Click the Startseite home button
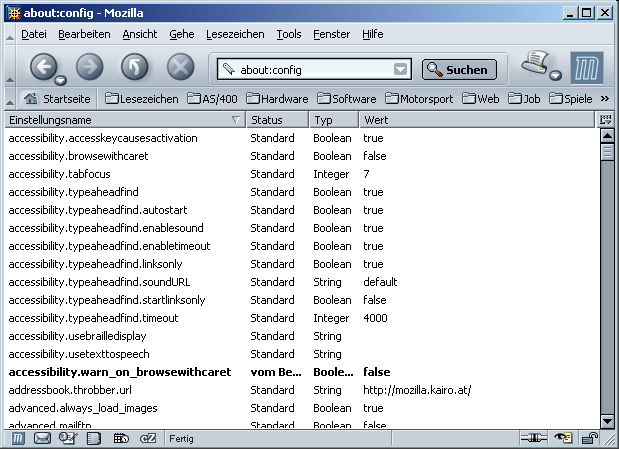 pos(57,99)
